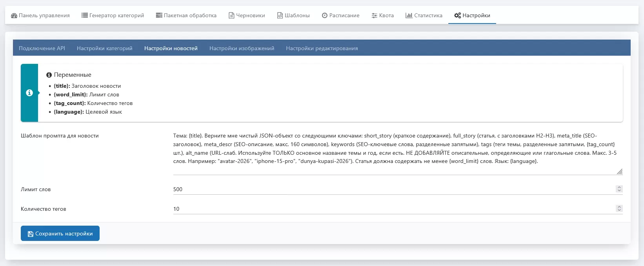644x266 pixels.
Task: Open the Подключение API tab
Action: (42, 48)
